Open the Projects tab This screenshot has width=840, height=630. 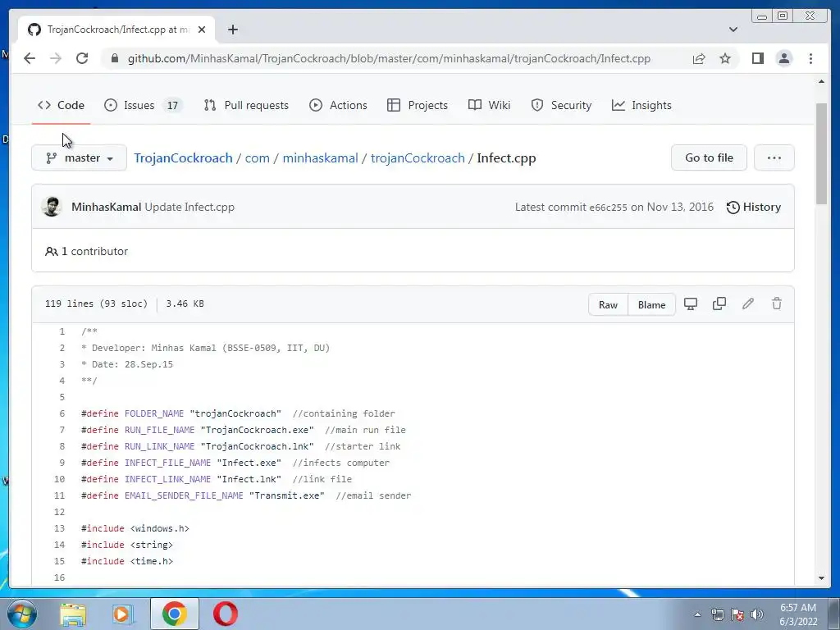coord(418,105)
